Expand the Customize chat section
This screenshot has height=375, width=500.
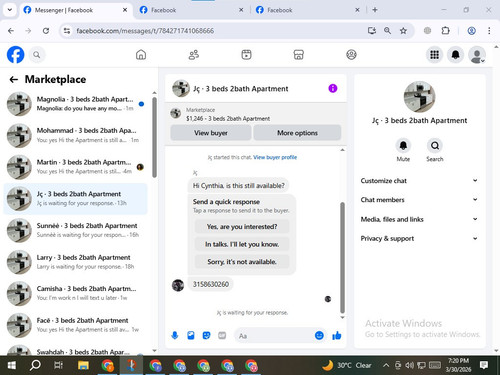(419, 181)
